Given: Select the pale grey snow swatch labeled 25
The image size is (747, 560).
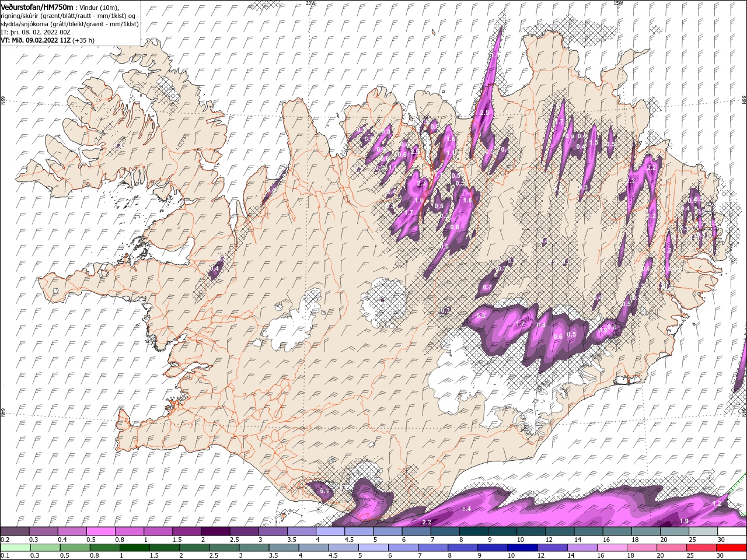Looking at the screenshot, I should [x=703, y=531].
